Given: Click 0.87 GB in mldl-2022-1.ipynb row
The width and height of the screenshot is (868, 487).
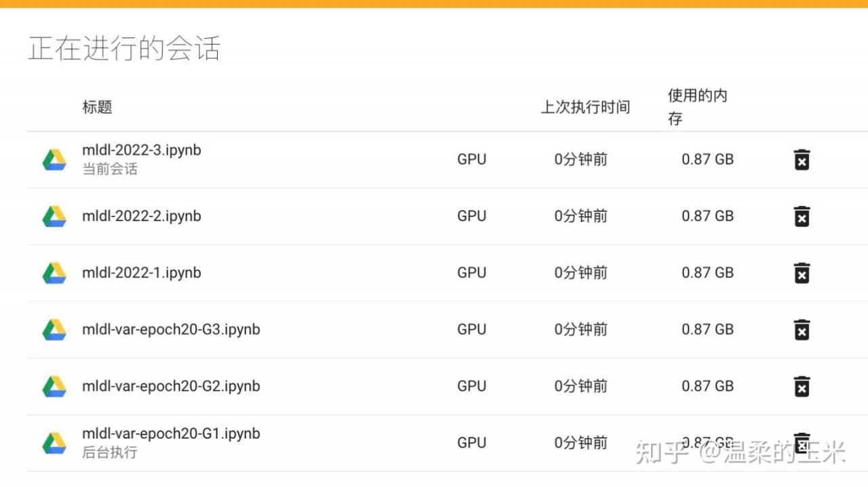Looking at the screenshot, I should pos(708,273).
